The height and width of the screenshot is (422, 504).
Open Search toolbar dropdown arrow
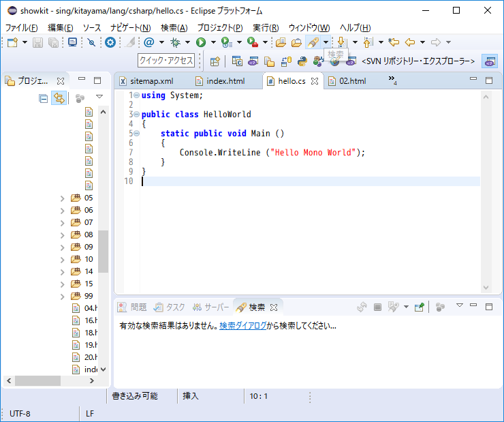(326, 42)
